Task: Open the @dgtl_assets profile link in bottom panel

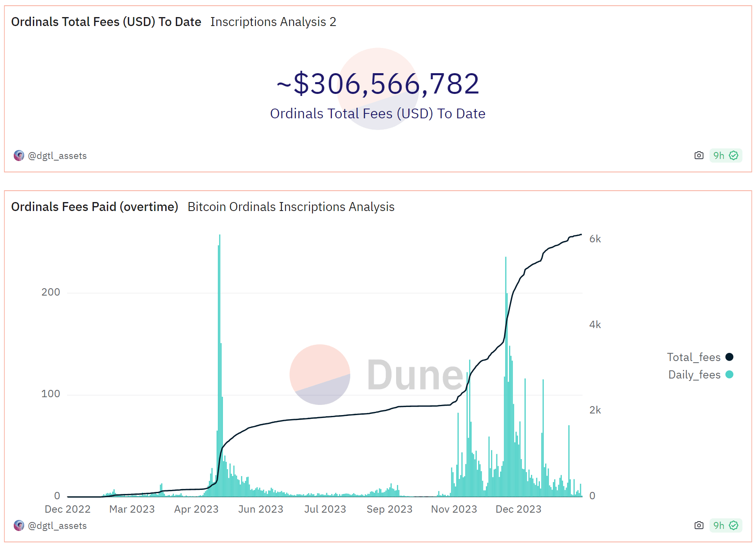Action: tap(57, 526)
